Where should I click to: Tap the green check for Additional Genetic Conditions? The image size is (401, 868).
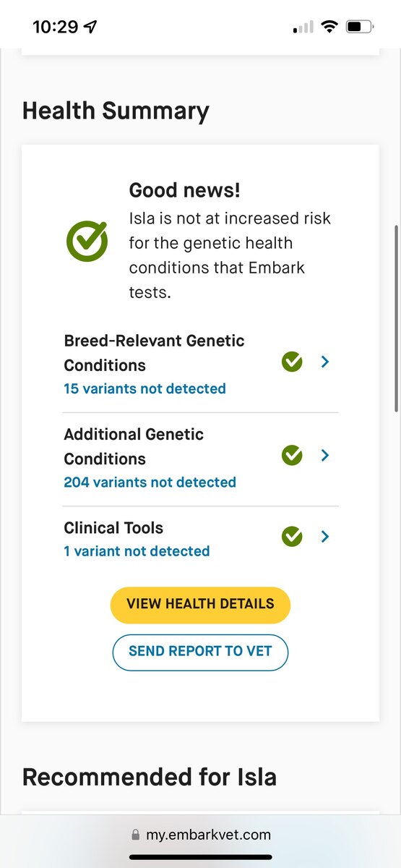pyautogui.click(x=292, y=455)
